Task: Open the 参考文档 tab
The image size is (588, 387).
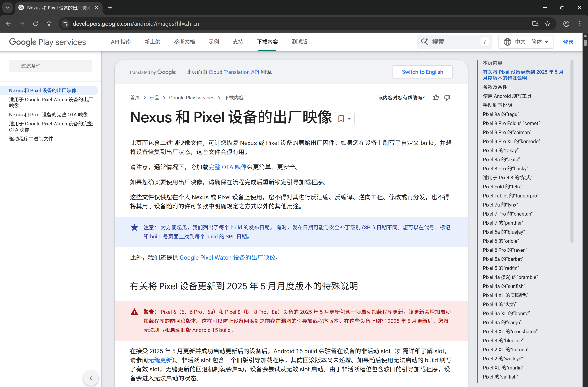Action: [184, 42]
